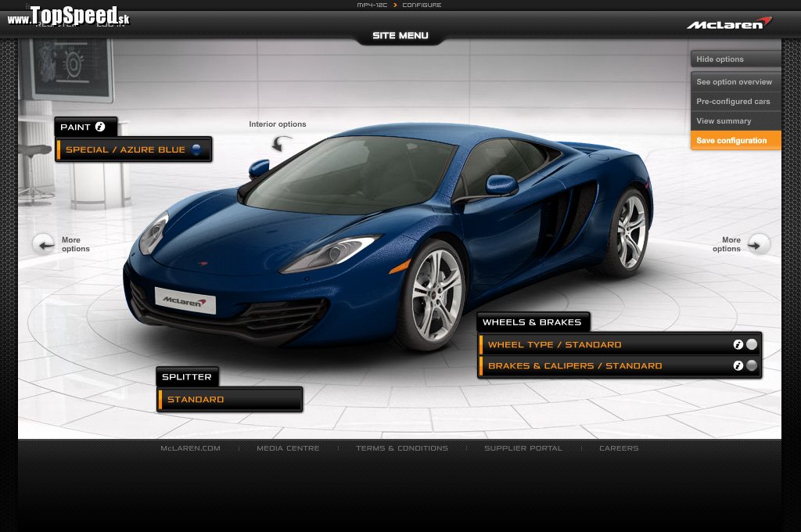The image size is (801, 532).
Task: Open the Careers footer link
Action: 619,448
